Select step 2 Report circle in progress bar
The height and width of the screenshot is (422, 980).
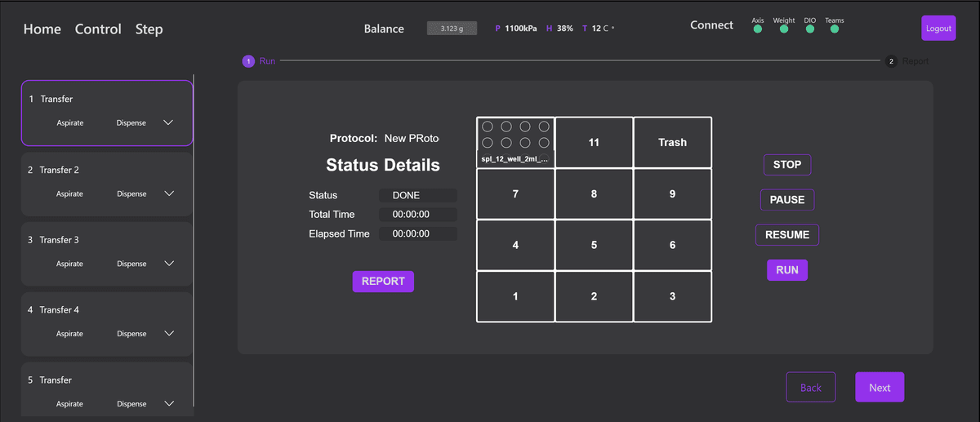click(x=892, y=61)
